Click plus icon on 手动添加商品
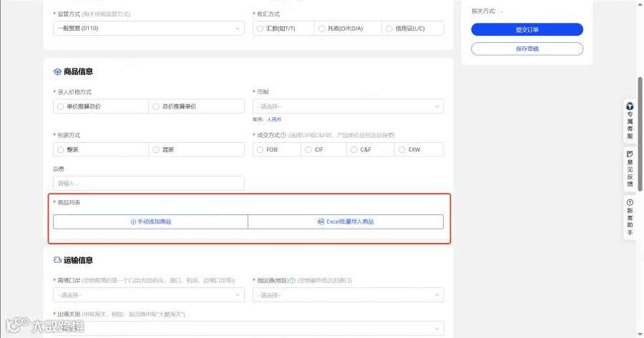The height and width of the screenshot is (338, 644). 133,222
